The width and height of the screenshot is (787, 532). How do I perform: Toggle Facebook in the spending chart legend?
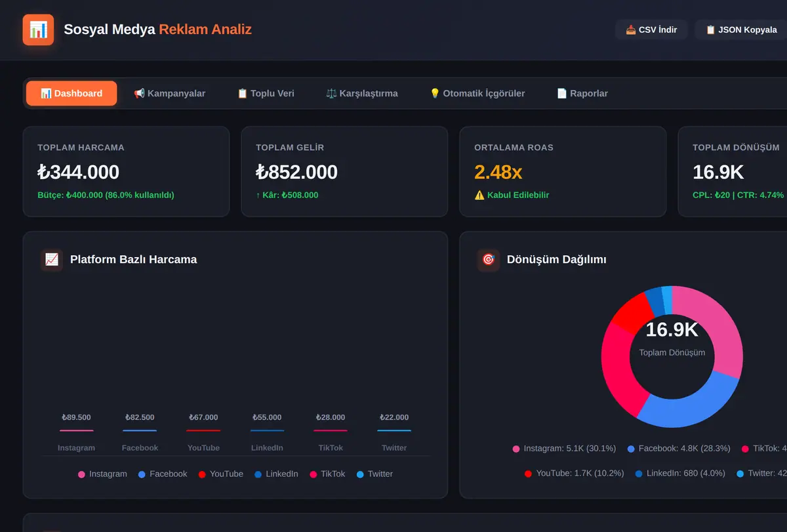point(163,474)
